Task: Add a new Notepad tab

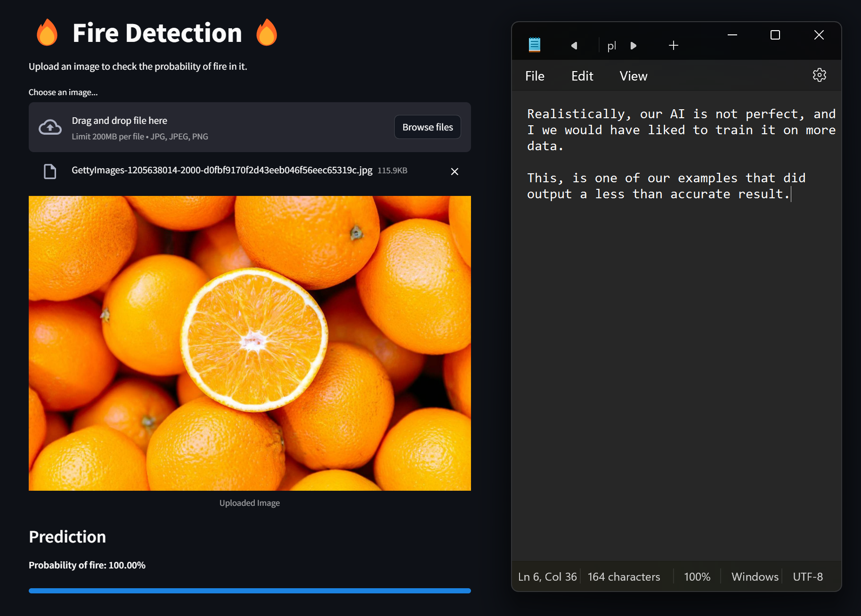Action: tap(674, 45)
